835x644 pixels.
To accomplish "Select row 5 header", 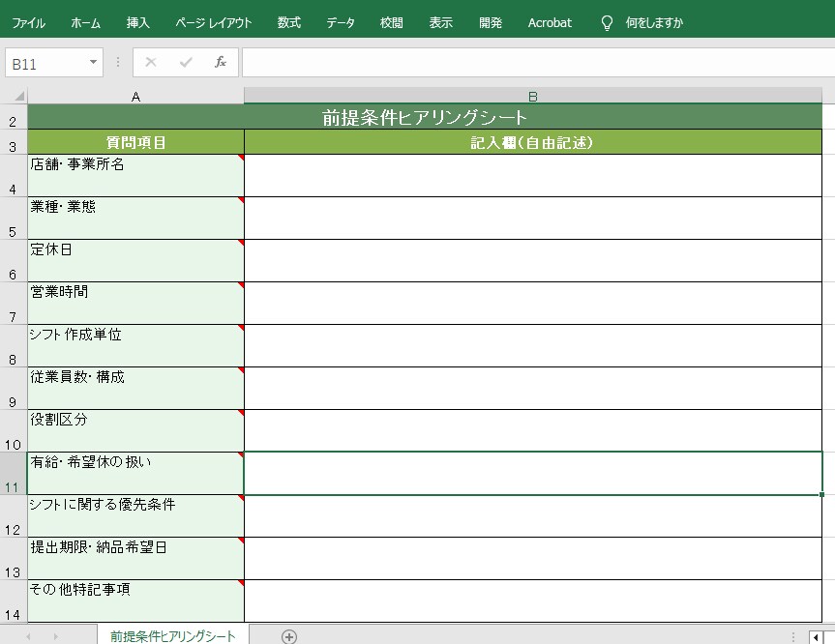I will (14, 219).
